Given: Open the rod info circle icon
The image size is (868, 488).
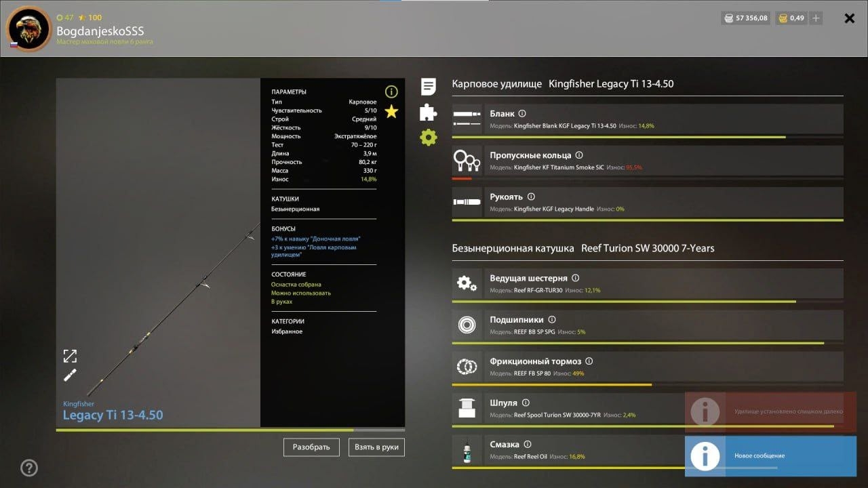Looking at the screenshot, I should 391,91.
